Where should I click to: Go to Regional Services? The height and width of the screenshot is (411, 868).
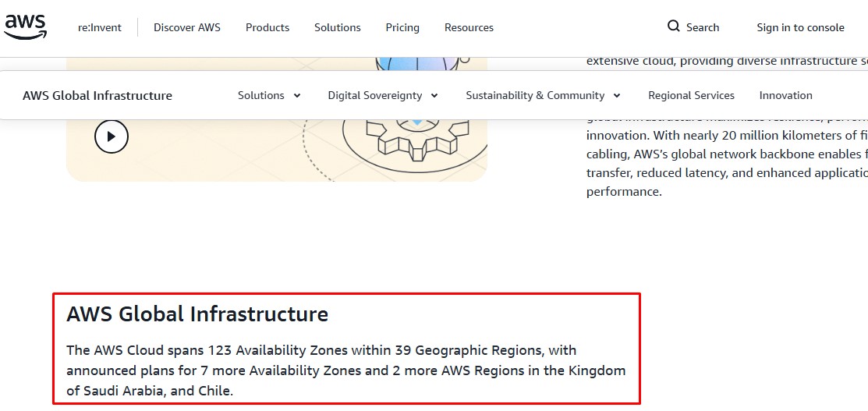(692, 96)
